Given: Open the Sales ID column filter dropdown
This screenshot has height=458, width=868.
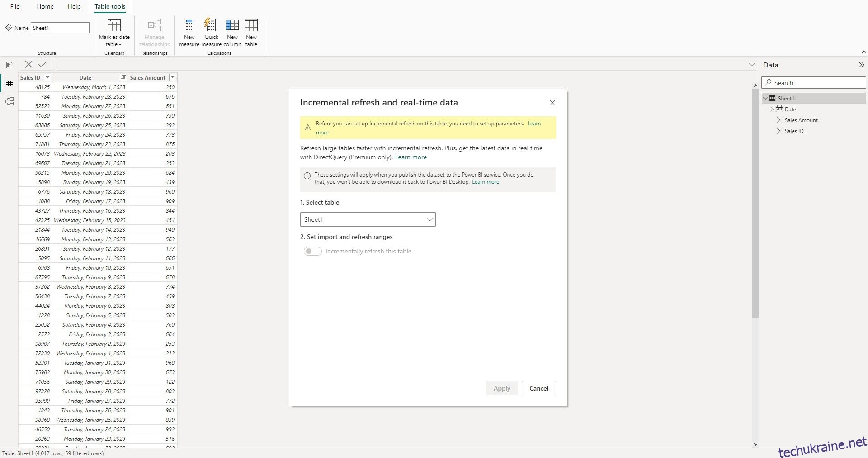Looking at the screenshot, I should (47, 77).
